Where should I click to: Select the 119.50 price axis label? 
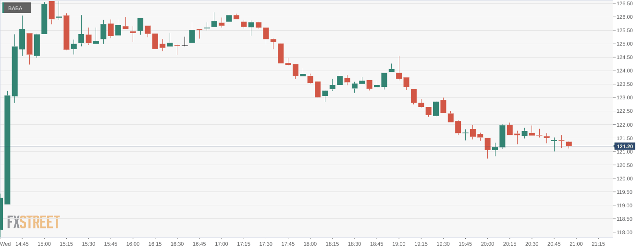click(624, 192)
